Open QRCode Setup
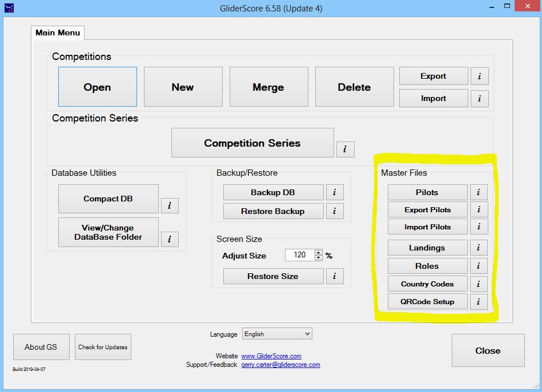542x392 pixels. pos(427,301)
